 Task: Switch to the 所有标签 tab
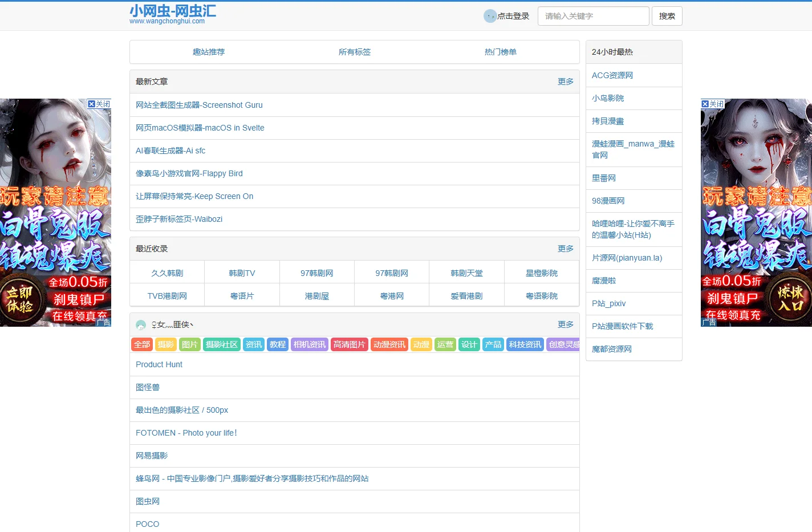pyautogui.click(x=355, y=52)
